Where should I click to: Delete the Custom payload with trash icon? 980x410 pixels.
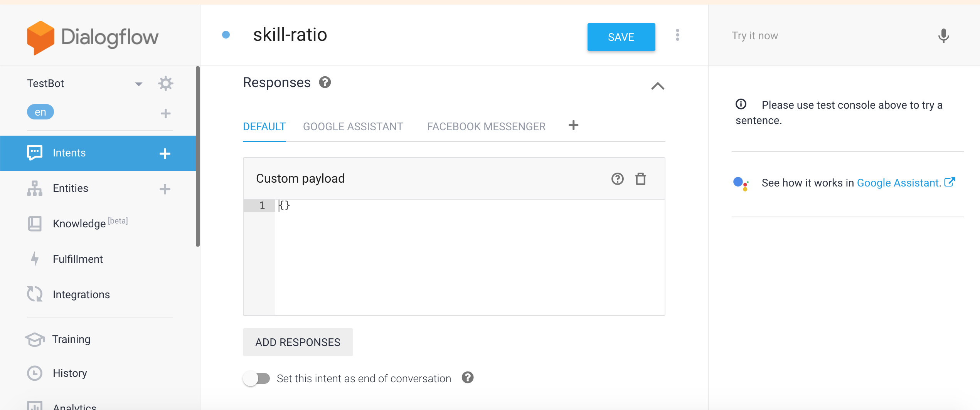pos(640,179)
